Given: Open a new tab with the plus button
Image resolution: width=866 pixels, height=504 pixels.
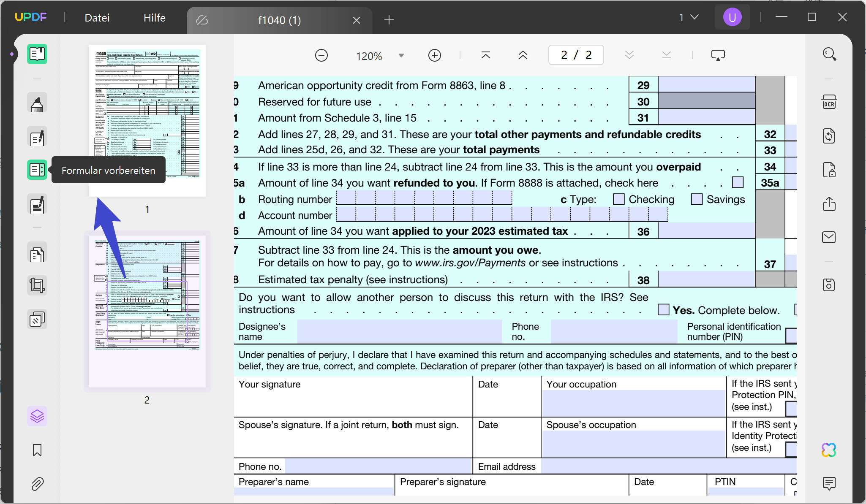Looking at the screenshot, I should [389, 20].
